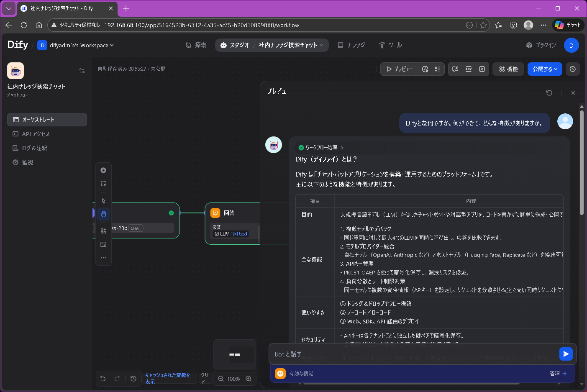Toggle the hand tool for panning

[x=103, y=214]
